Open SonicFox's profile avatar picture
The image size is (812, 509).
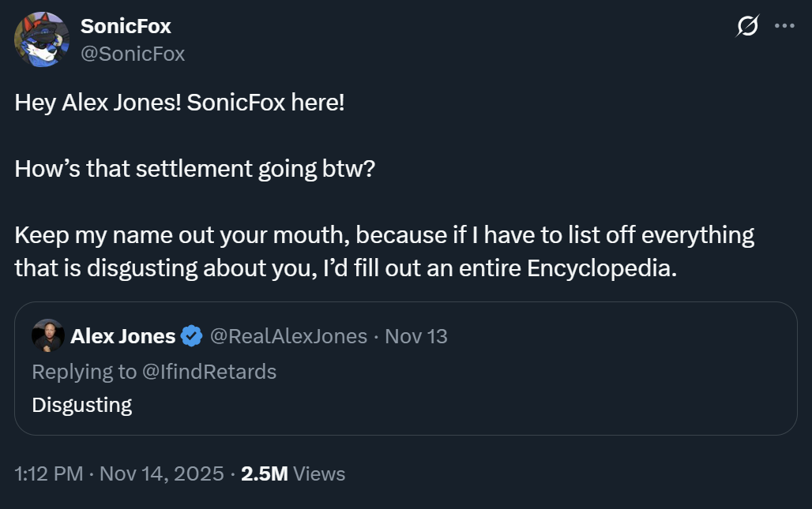42,39
